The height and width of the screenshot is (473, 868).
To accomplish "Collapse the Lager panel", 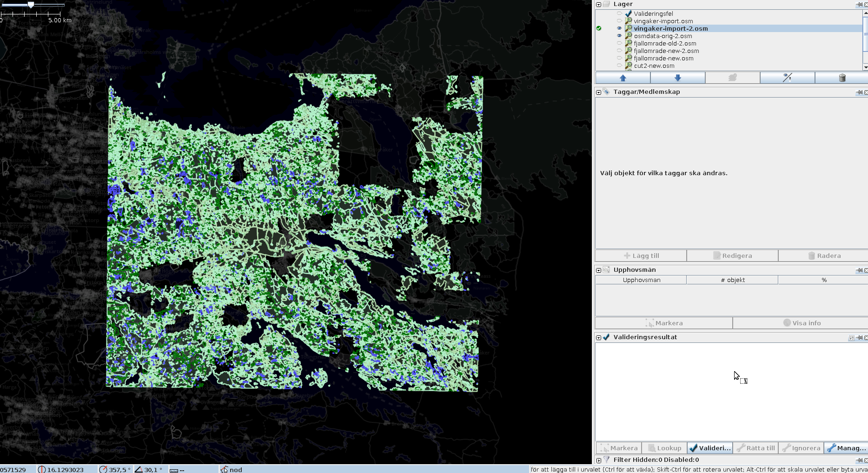I will tap(599, 4).
